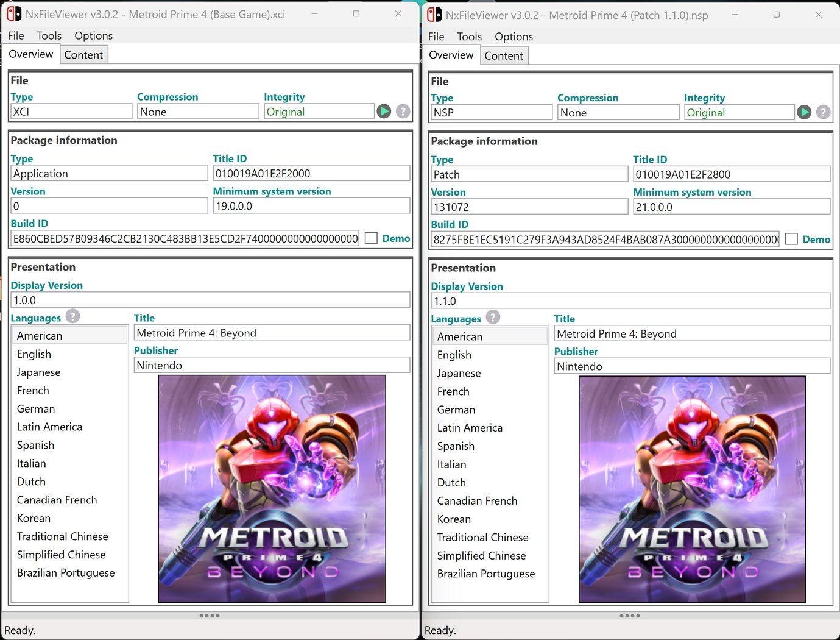Viewport: 840px width, 640px height.
Task: Toggle the Demo checkbox in base game window
Action: point(371,238)
